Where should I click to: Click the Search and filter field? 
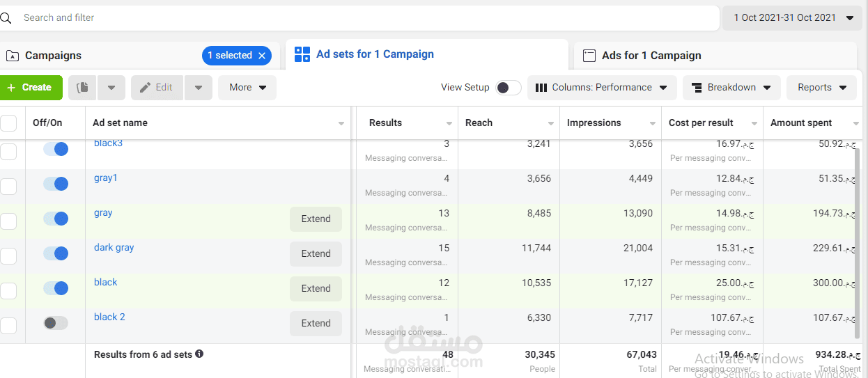359,18
